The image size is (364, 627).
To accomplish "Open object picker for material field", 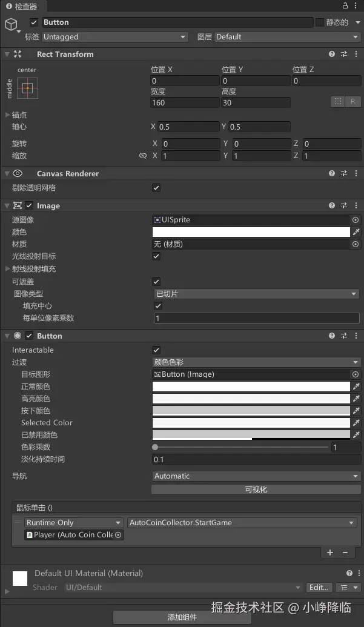I will 356,244.
